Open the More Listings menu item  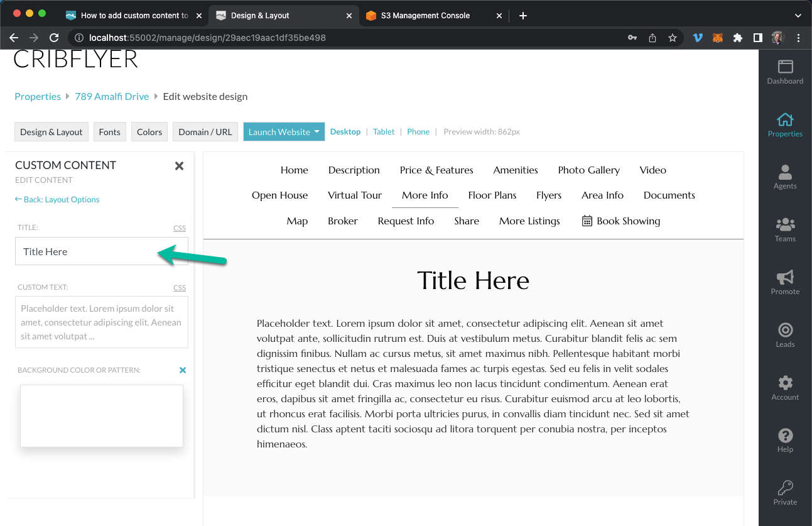click(x=529, y=221)
